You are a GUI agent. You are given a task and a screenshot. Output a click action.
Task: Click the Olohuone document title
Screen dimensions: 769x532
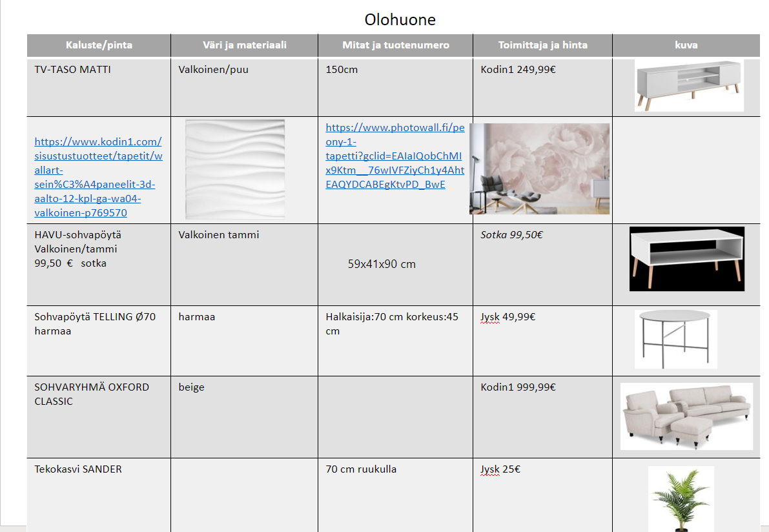tap(400, 19)
